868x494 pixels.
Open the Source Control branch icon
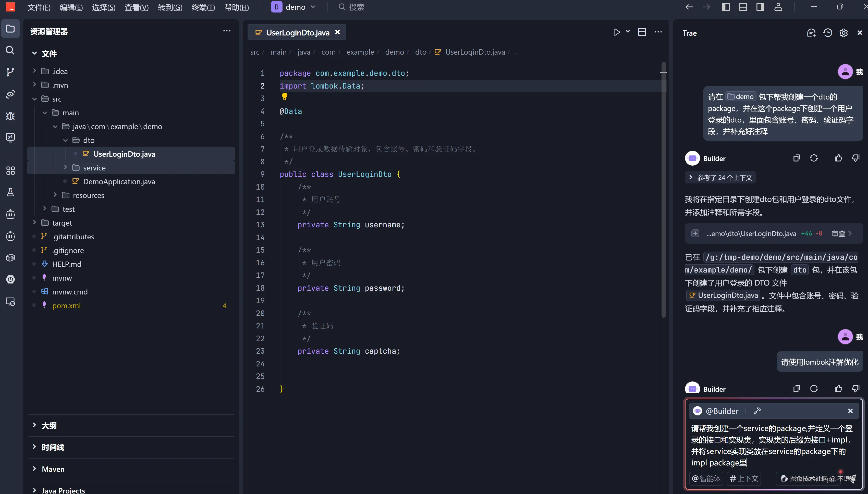tap(10, 72)
